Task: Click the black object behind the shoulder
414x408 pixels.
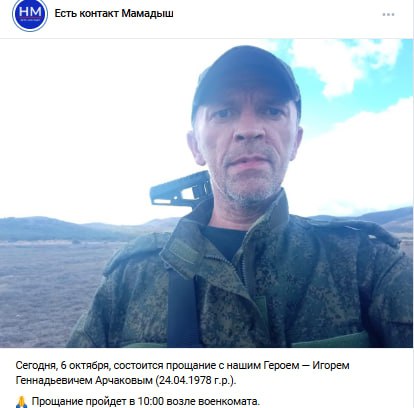Action: click(180, 190)
